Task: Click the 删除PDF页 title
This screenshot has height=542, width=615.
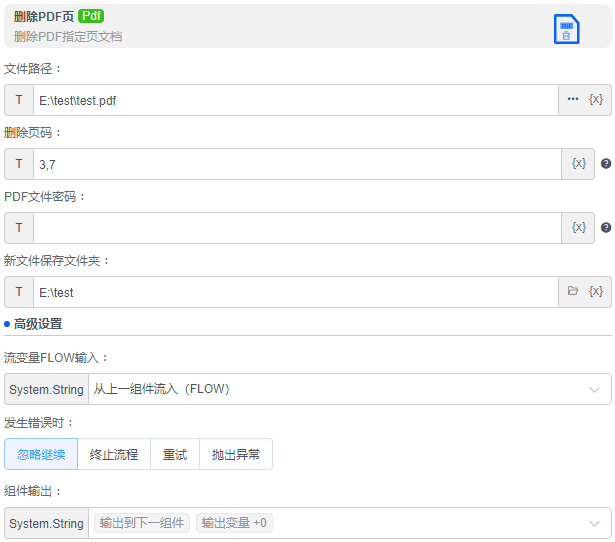Action: point(44,16)
